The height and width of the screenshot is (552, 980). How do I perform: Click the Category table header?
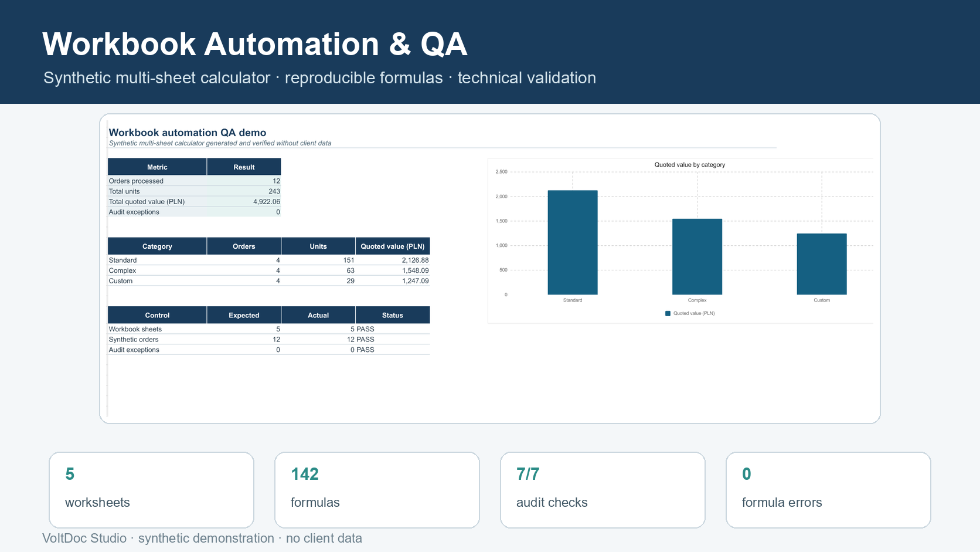pos(157,246)
